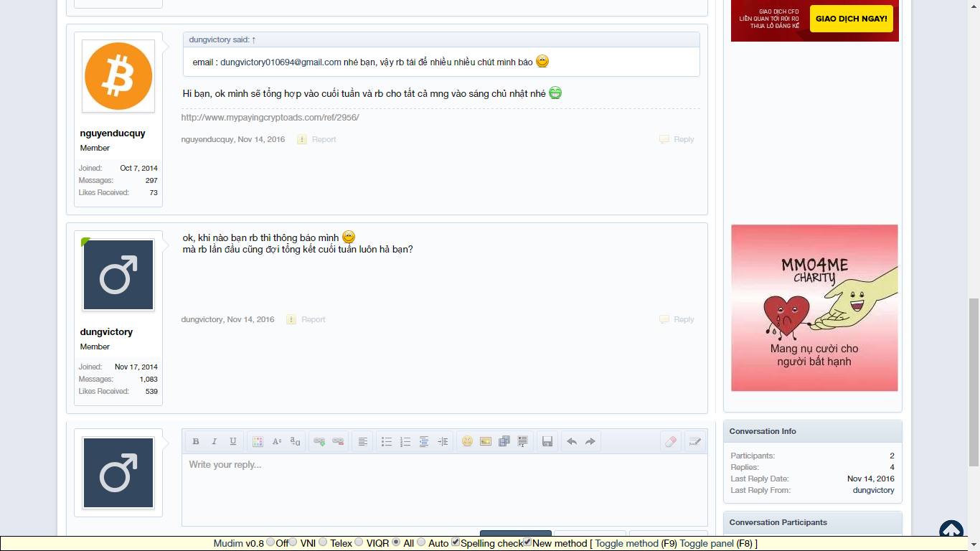Click the insert image icon
Viewport: 980px width, 551px height.
(x=486, y=441)
